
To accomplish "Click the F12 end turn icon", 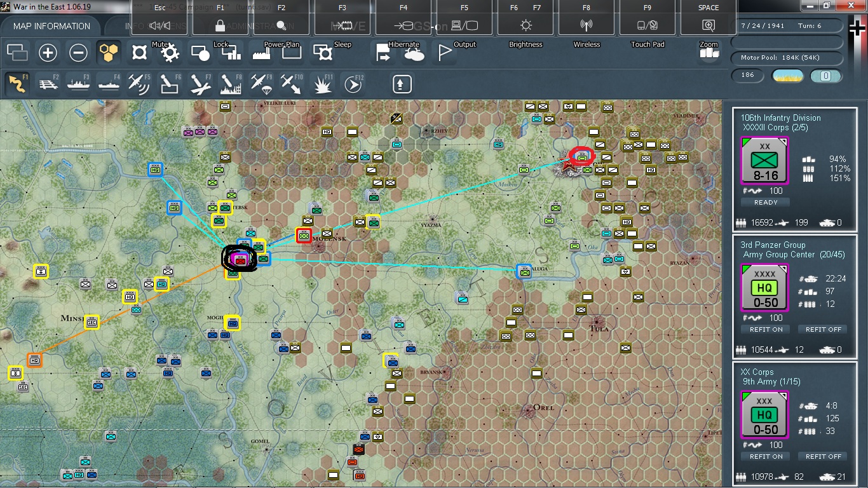I will [x=353, y=84].
